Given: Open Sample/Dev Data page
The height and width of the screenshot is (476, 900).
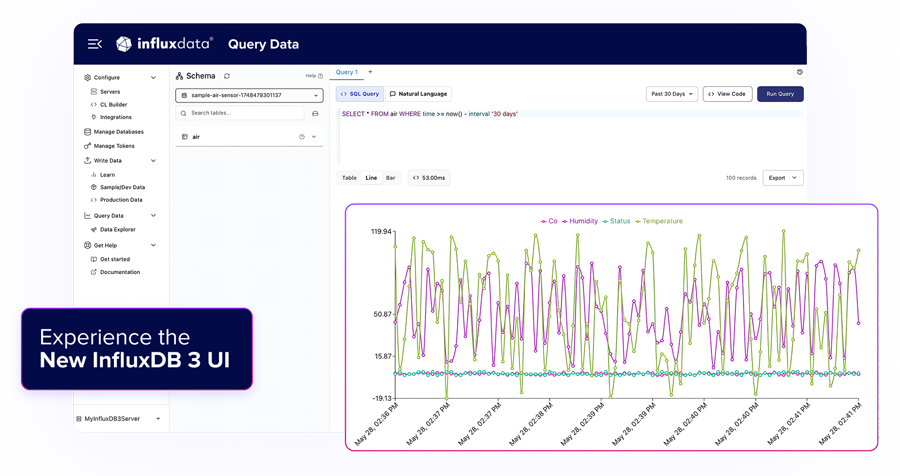Looking at the screenshot, I should click(x=122, y=187).
